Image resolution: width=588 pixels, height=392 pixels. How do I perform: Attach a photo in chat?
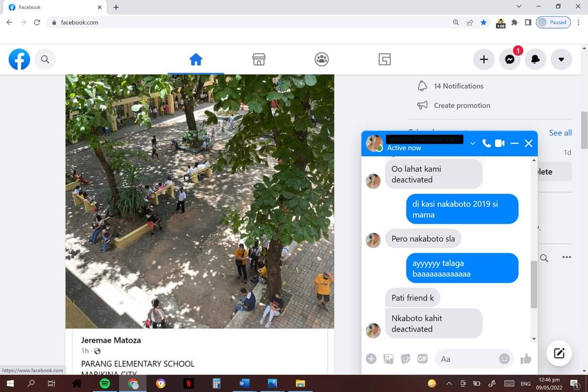(x=389, y=359)
